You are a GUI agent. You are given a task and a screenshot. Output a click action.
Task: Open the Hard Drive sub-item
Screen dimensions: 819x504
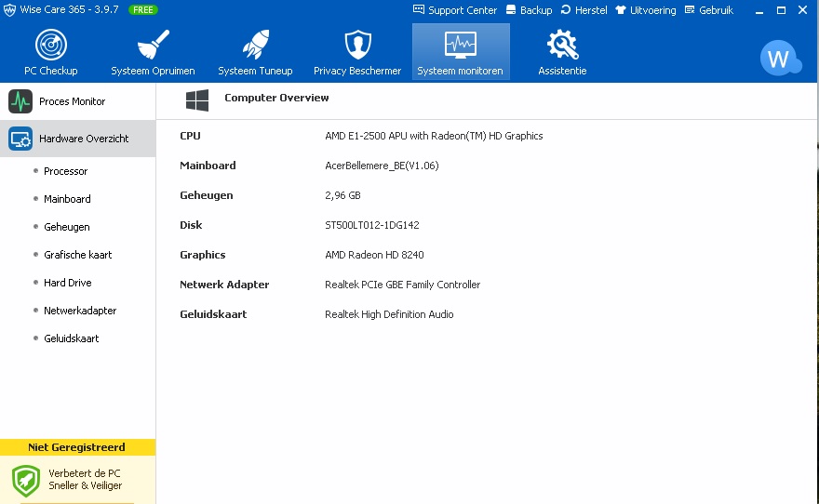67,283
